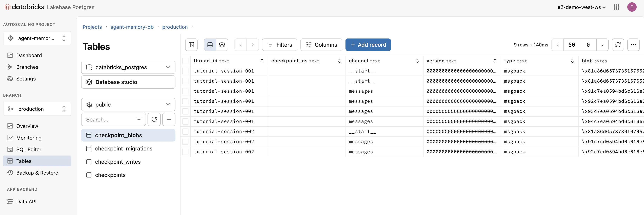Expand the databricks_postgres database dropdown
Screen dimensions: 644x215
128,67
